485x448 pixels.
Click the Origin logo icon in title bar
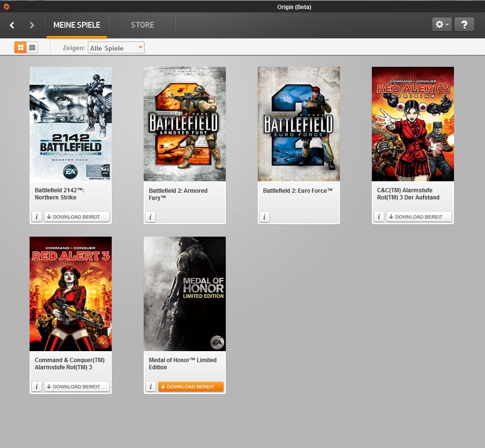point(7,7)
